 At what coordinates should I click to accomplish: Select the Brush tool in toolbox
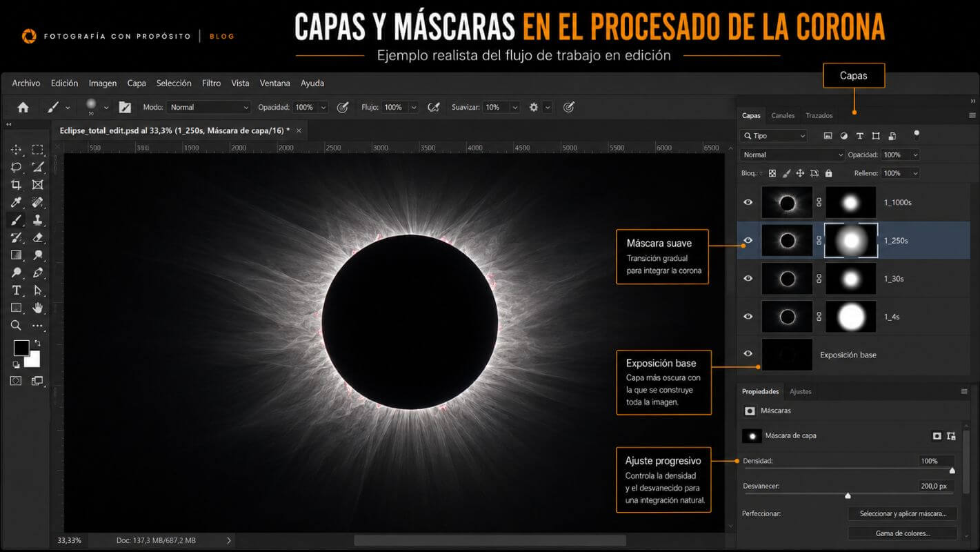coord(16,220)
